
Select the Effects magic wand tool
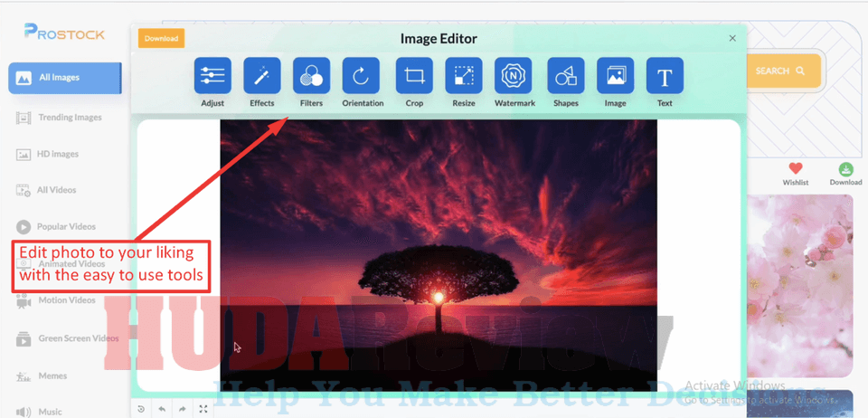[262, 76]
